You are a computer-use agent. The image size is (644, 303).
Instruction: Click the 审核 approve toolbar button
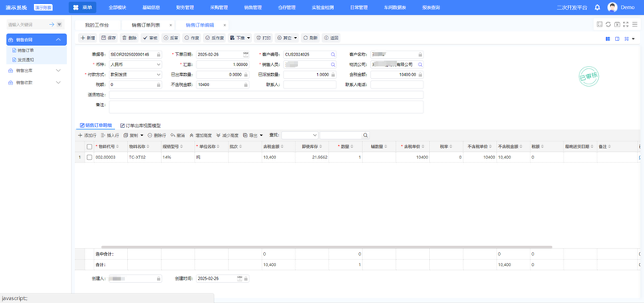click(151, 38)
